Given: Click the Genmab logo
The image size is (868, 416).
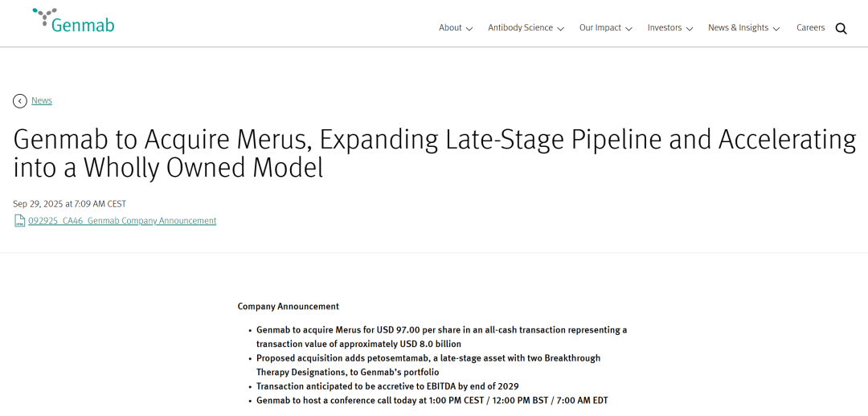Looking at the screenshot, I should pos(74,22).
